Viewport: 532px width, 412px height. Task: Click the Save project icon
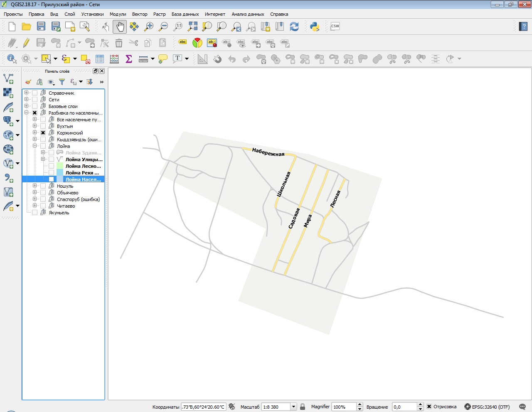click(41, 27)
